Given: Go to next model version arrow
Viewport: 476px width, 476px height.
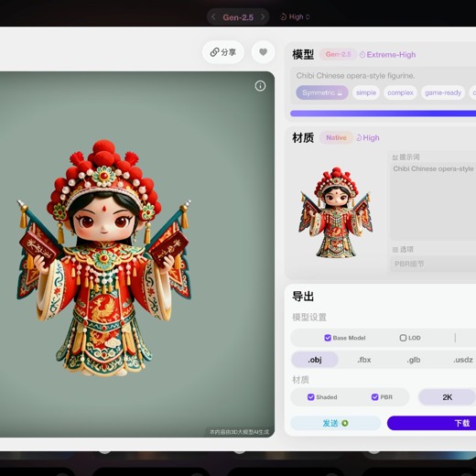Looking at the screenshot, I should pyautogui.click(x=263, y=17).
